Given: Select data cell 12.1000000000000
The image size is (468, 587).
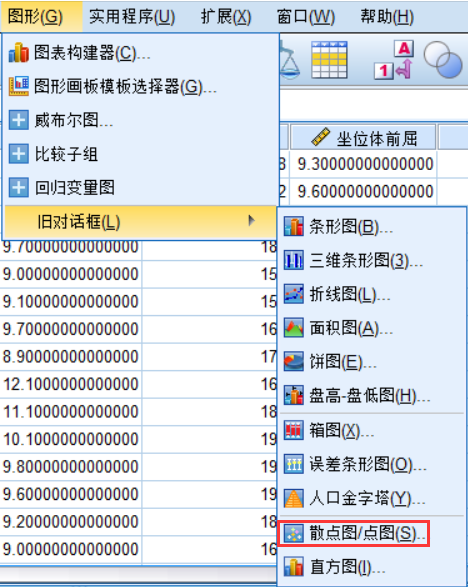Looking at the screenshot, I should point(71,384).
